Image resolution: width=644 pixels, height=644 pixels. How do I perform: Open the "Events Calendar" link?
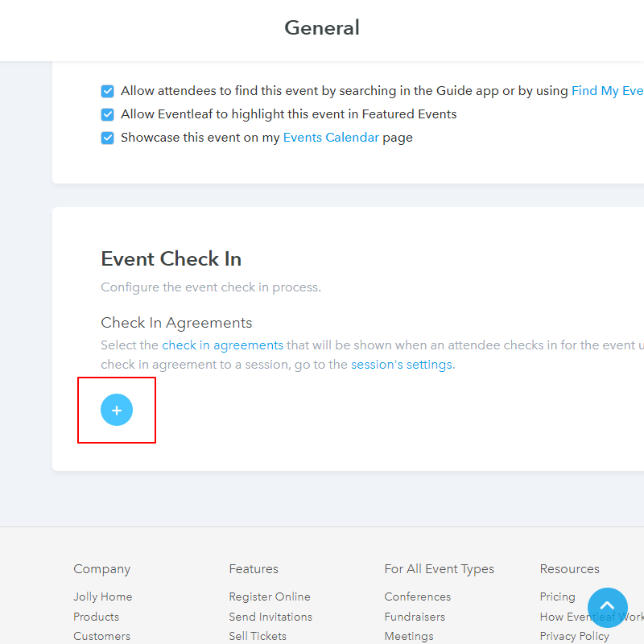point(331,138)
